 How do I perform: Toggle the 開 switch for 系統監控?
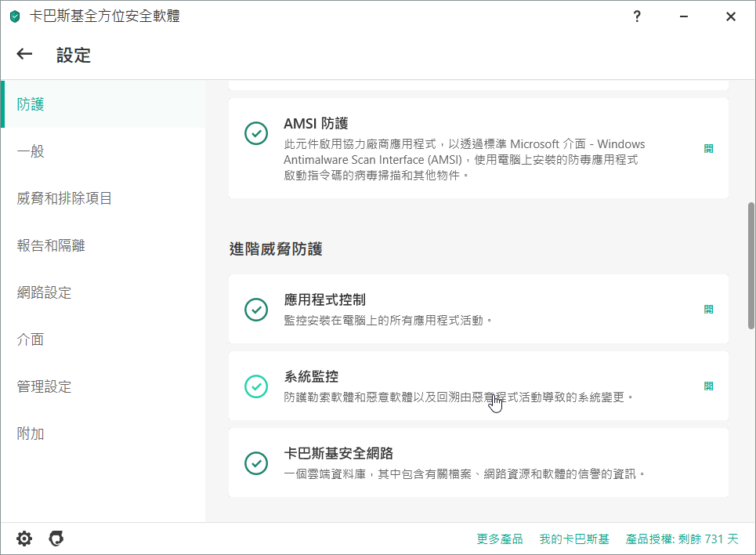pyautogui.click(x=708, y=386)
